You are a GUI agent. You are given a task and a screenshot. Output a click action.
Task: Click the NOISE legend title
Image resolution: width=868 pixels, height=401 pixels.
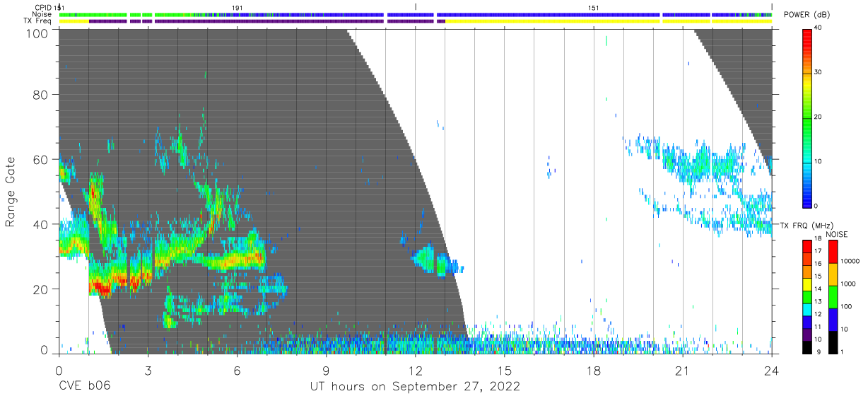click(x=838, y=234)
